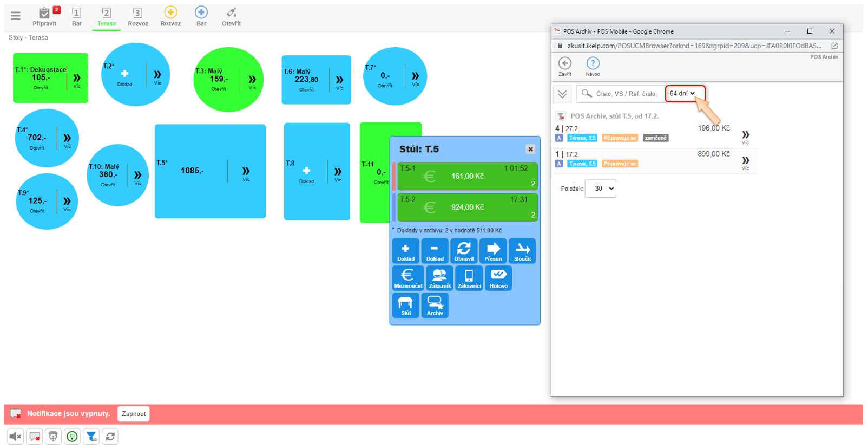Select the T.5-2 bill for 924,00 Kč
Image resolution: width=868 pixels, height=448 pixels.
pyautogui.click(x=468, y=207)
